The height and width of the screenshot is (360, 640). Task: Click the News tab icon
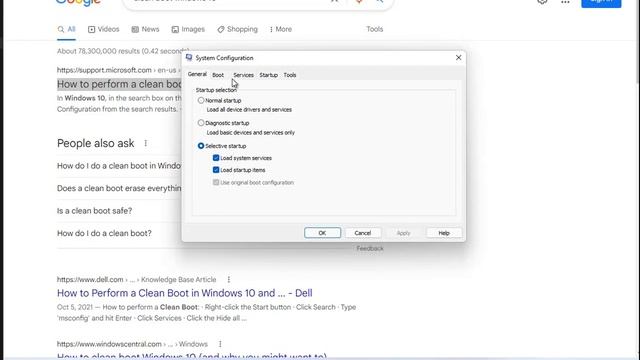[x=135, y=29]
